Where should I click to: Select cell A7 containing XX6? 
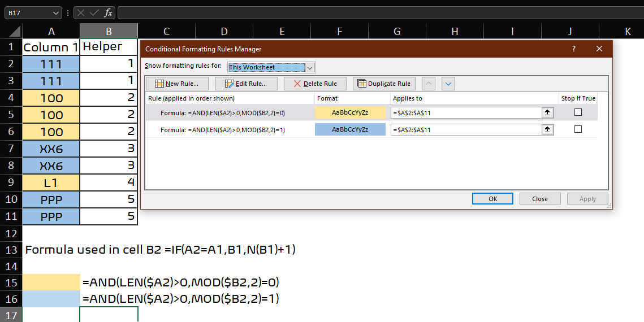pos(51,149)
